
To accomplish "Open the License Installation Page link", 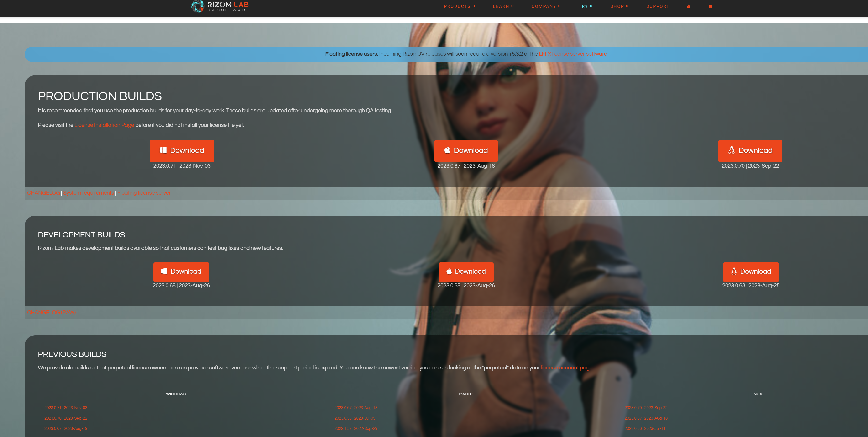I will pyautogui.click(x=104, y=125).
